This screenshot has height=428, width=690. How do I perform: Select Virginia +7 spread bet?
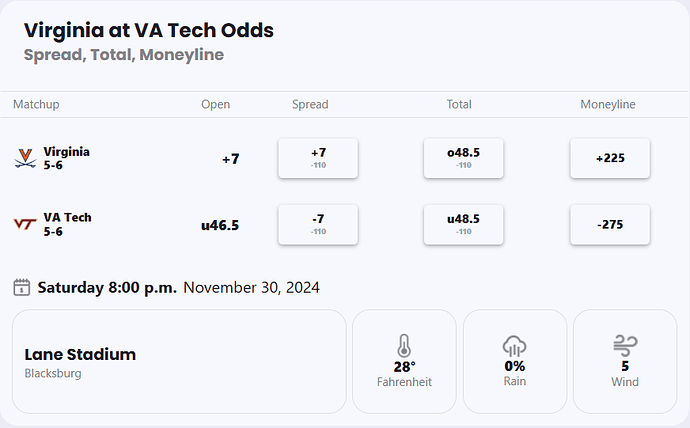[x=318, y=158]
